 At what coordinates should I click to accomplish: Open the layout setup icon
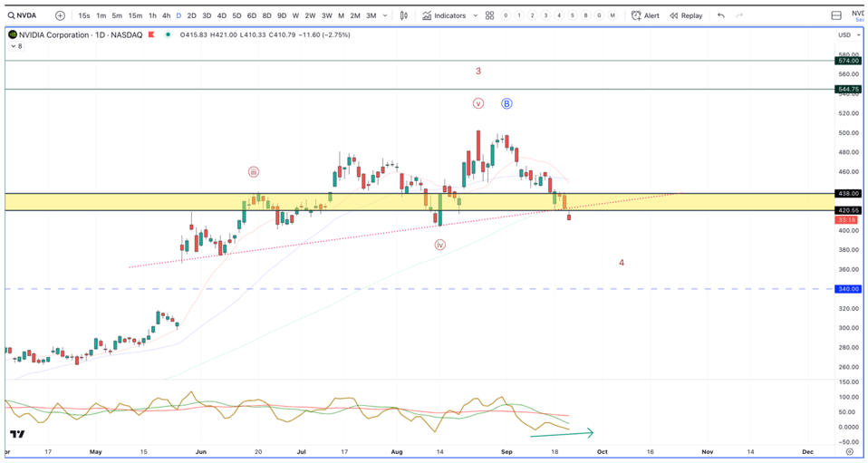(x=836, y=15)
